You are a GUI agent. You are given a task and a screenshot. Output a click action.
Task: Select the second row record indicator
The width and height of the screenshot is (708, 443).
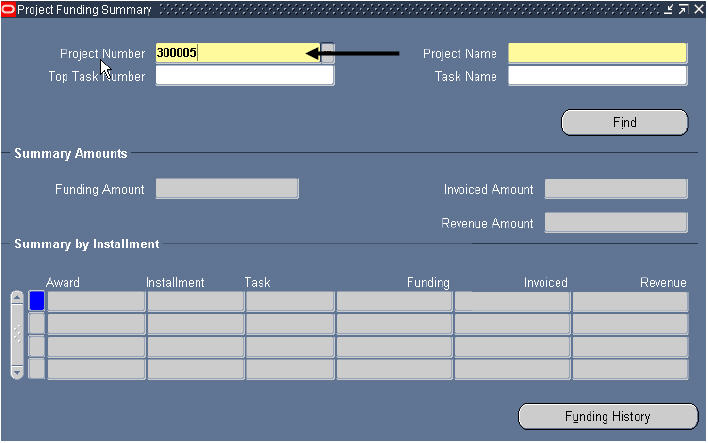[37, 324]
